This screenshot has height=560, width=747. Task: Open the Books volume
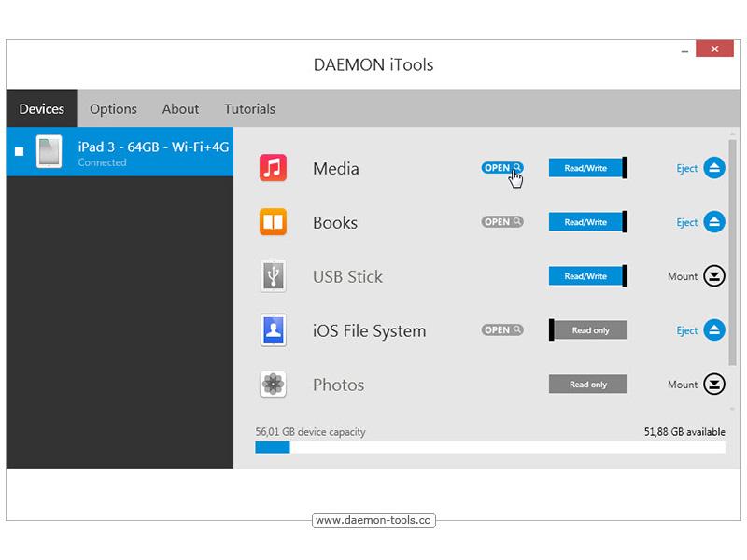pos(502,222)
